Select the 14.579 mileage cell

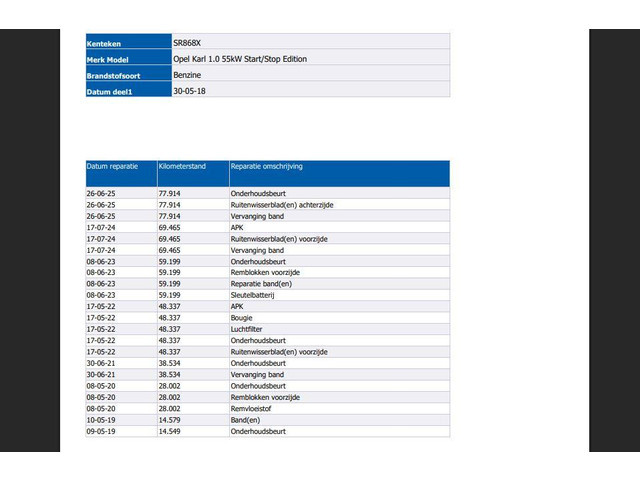169,420
